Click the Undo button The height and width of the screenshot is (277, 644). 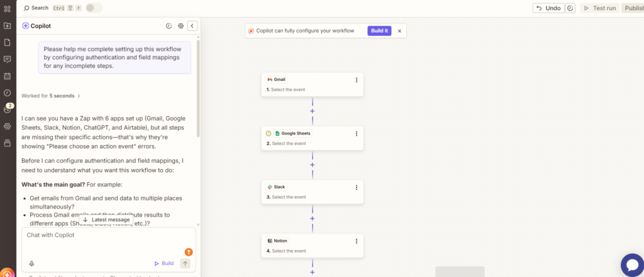tap(548, 8)
